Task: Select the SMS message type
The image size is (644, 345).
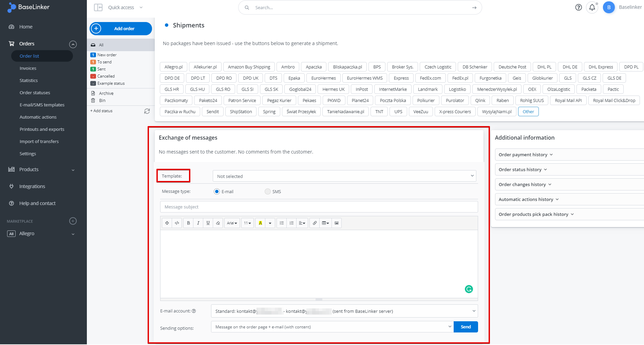Action: click(x=268, y=191)
